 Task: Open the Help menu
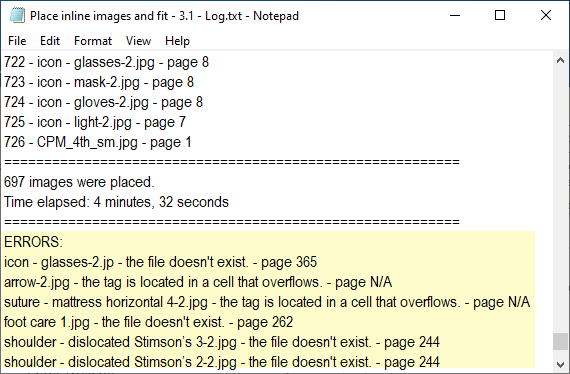click(177, 41)
